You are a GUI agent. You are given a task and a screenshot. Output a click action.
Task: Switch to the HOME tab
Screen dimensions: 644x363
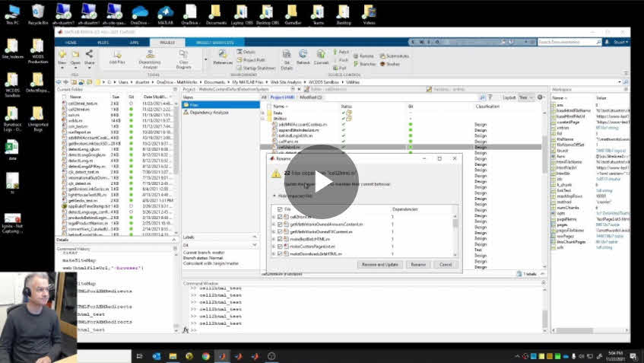click(x=71, y=43)
